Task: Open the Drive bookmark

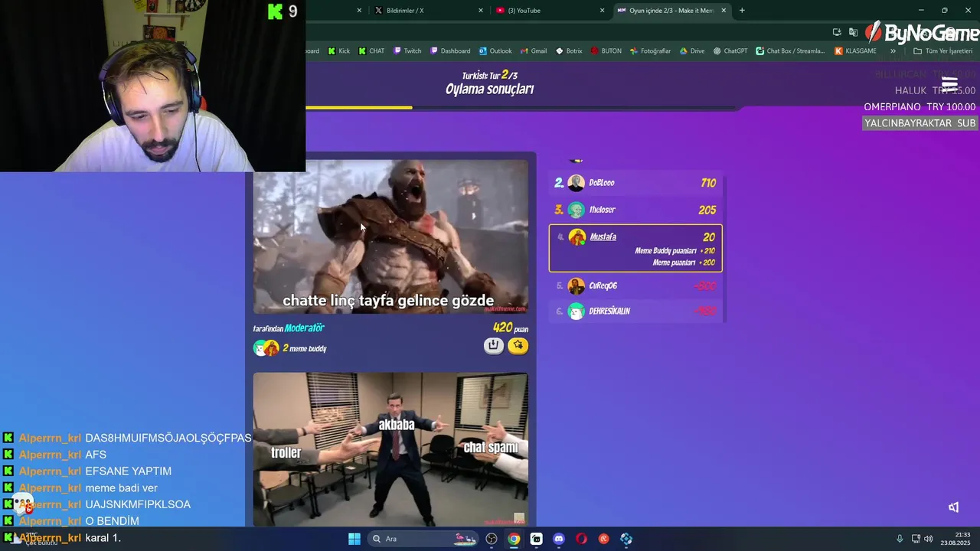Action: 691,51
